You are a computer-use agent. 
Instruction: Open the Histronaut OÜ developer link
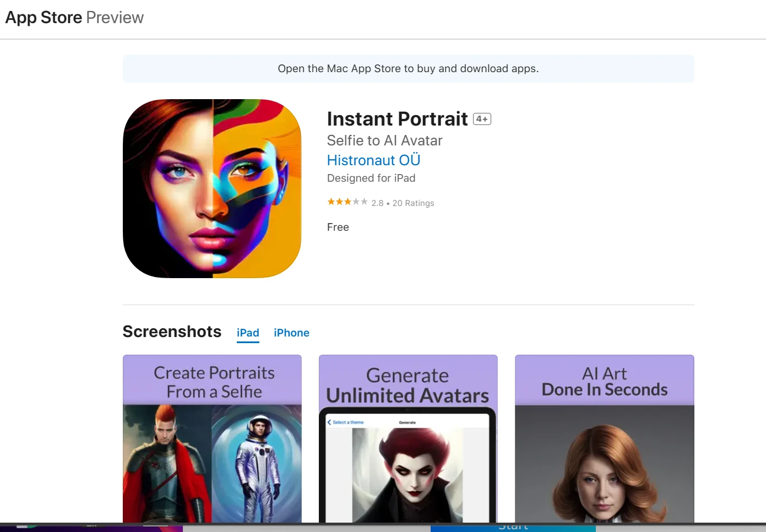click(x=373, y=160)
